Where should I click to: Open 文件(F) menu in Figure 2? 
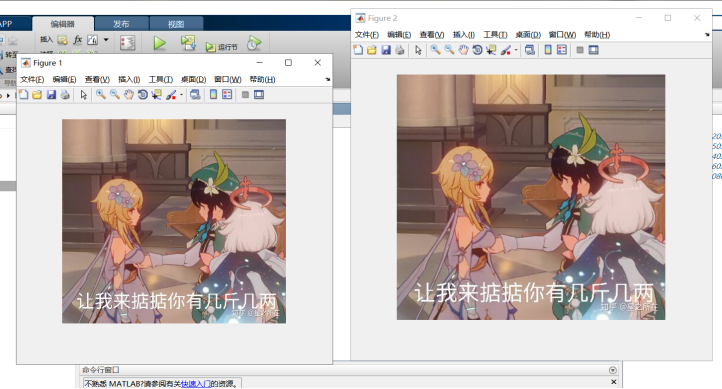pyautogui.click(x=367, y=35)
